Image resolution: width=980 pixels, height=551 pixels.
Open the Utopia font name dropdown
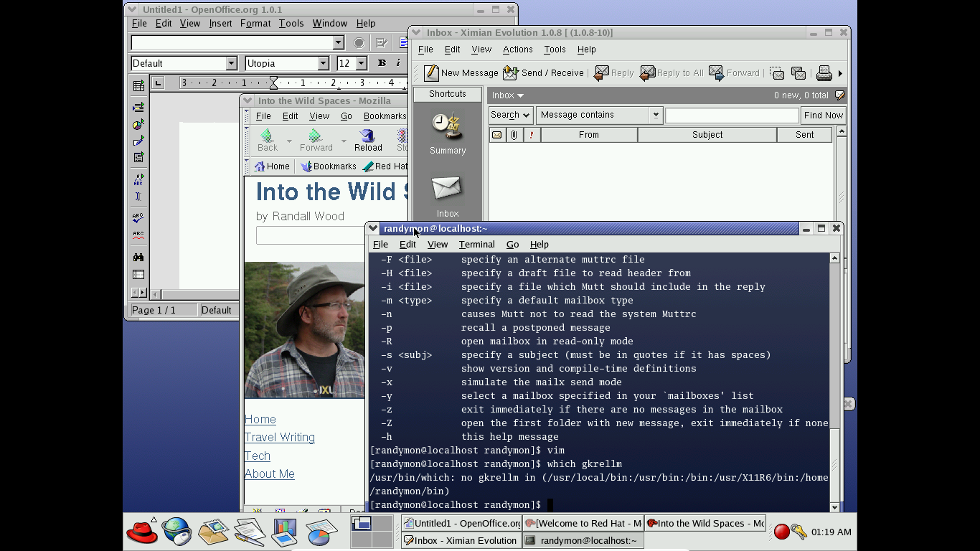[x=323, y=63]
